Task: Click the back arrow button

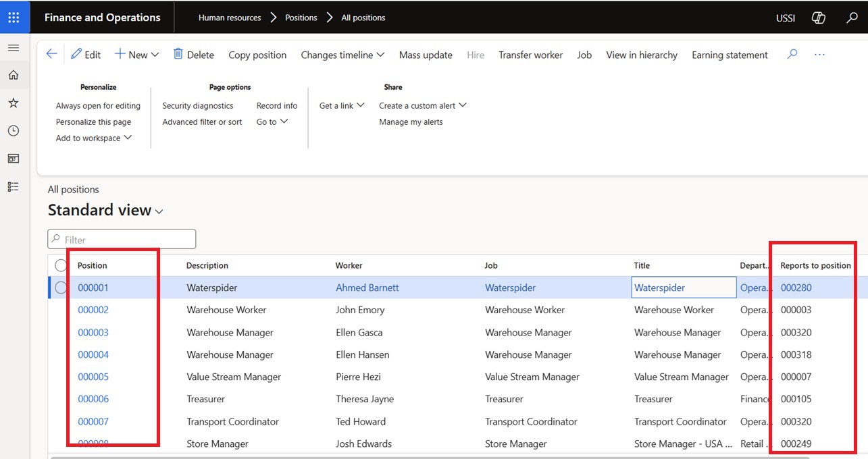Action: click(x=51, y=55)
